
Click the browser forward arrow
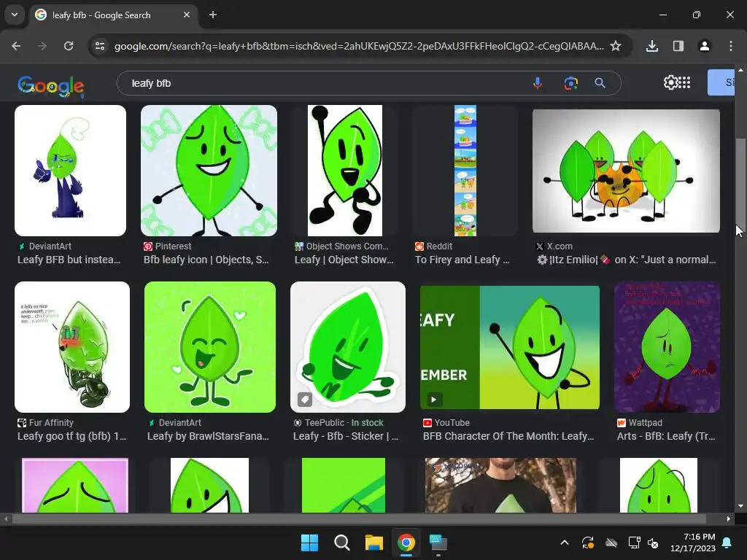point(42,46)
